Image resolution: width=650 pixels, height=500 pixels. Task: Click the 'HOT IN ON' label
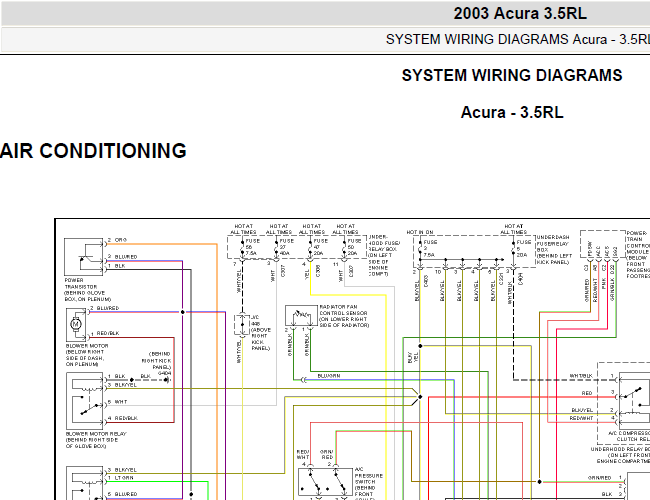click(420, 232)
